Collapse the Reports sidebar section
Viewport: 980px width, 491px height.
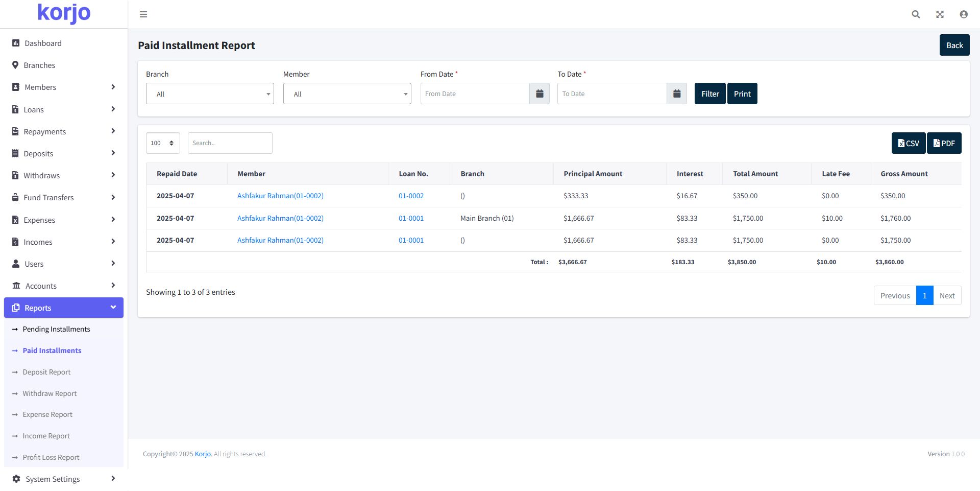click(x=64, y=308)
